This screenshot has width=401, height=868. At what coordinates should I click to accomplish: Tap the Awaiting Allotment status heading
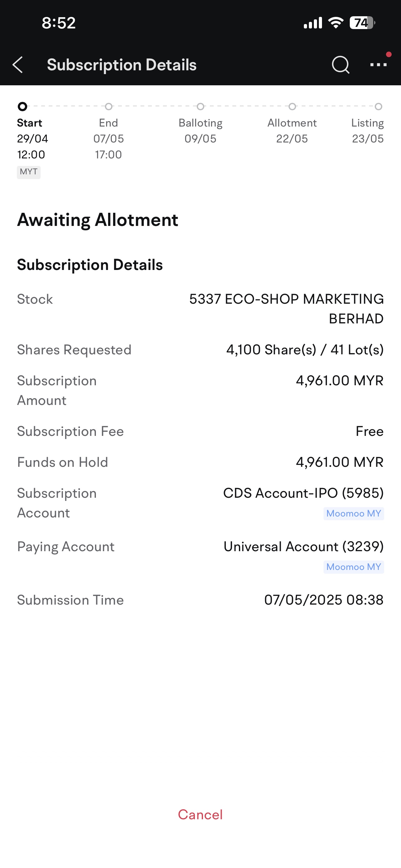point(98,220)
